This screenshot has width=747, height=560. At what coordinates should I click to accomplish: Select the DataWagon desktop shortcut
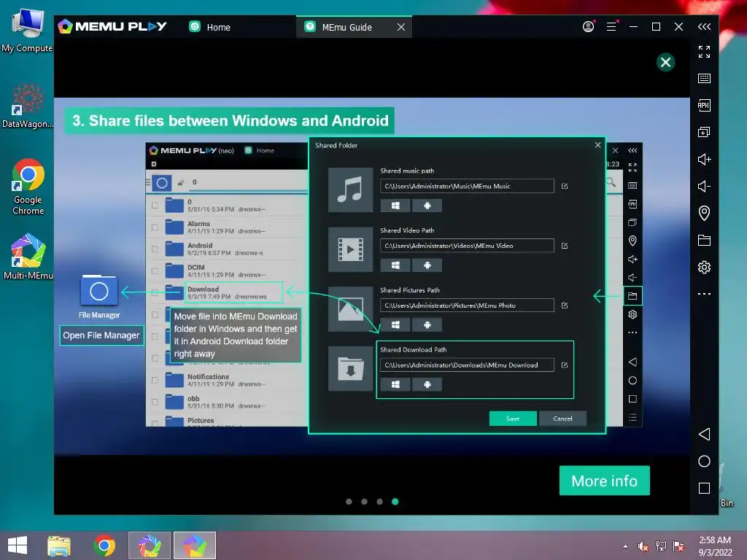[27, 106]
